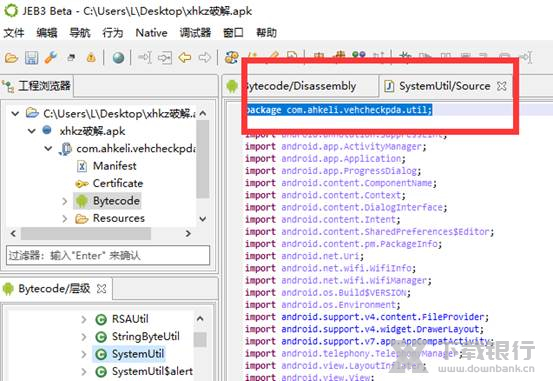Click the project tree horizontal scroll right arrow
This screenshot has height=381, width=553.
(188, 234)
